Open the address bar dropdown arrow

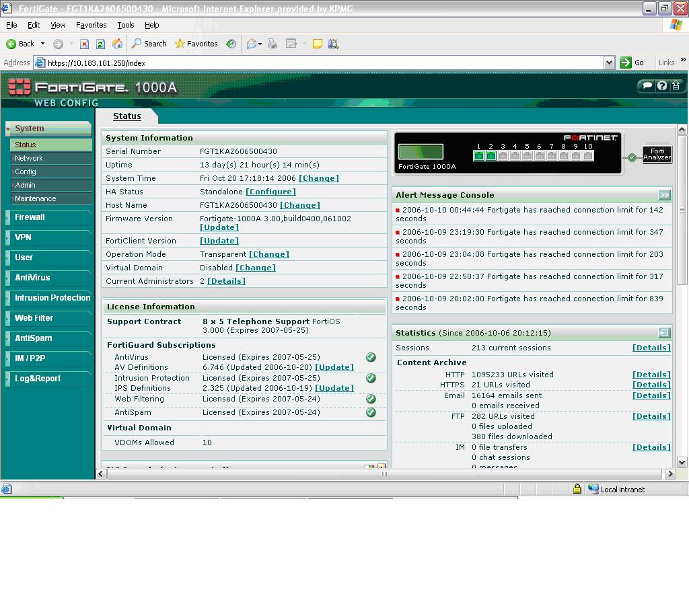point(609,63)
